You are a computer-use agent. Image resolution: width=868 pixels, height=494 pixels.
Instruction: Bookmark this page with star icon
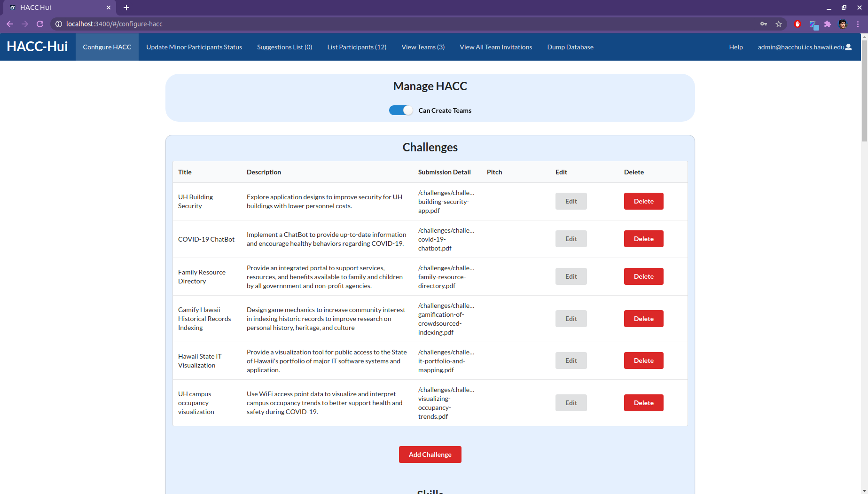coord(779,24)
